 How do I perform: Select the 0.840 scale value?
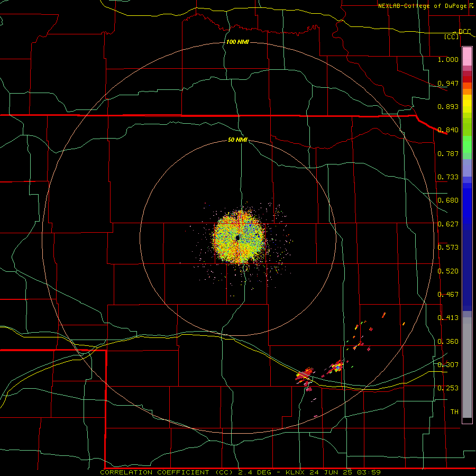pyautogui.click(x=448, y=130)
